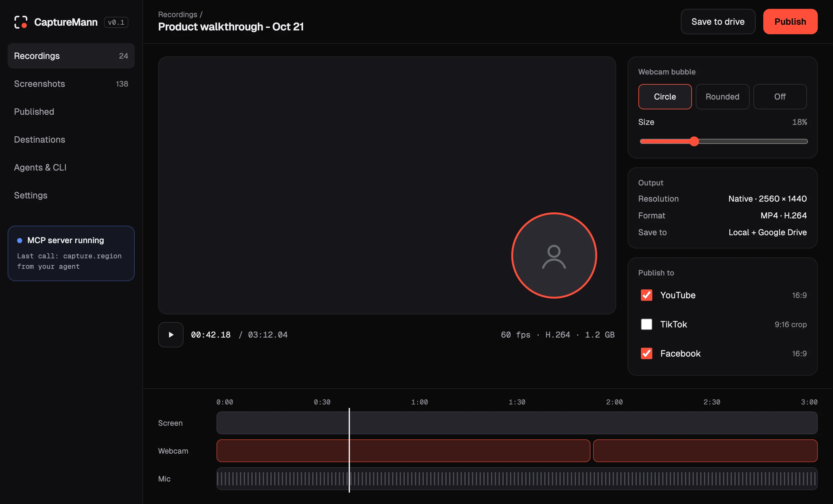
Task: Click the 2:30 timeline ruler mark
Action: [712, 402]
